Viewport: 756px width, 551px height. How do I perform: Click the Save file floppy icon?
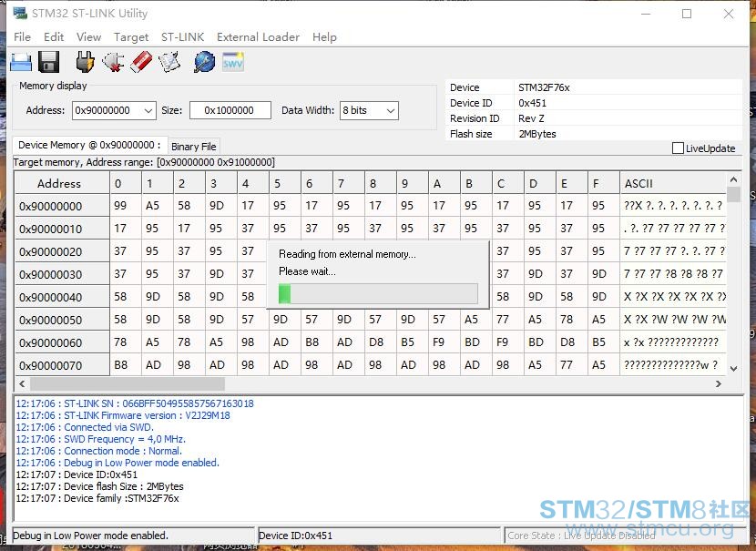click(x=48, y=62)
